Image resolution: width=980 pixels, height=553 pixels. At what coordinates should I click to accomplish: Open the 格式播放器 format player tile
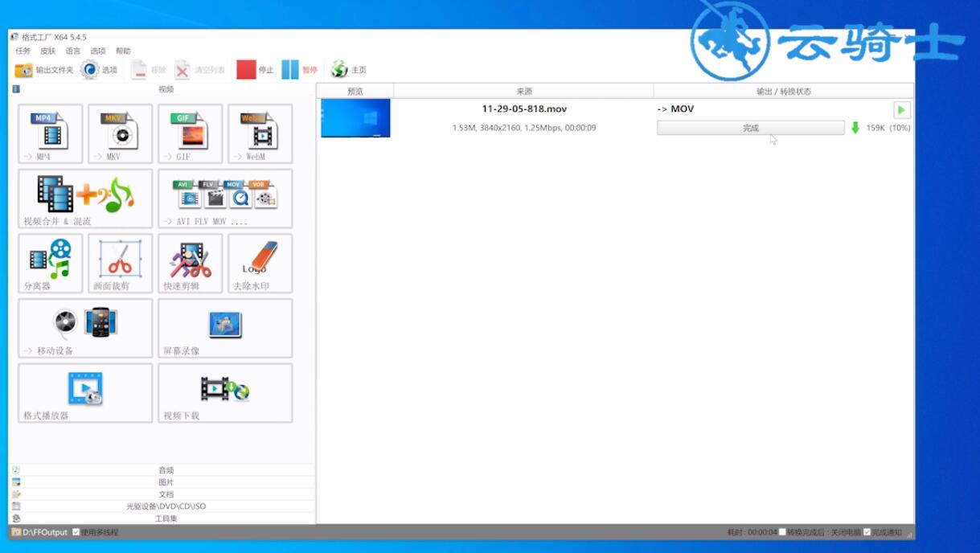[85, 393]
